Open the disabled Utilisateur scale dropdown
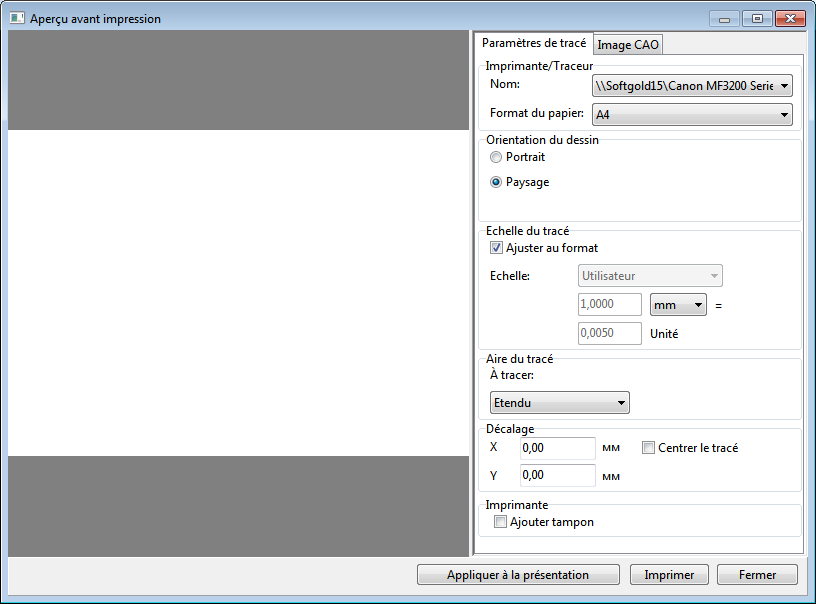 click(x=650, y=276)
